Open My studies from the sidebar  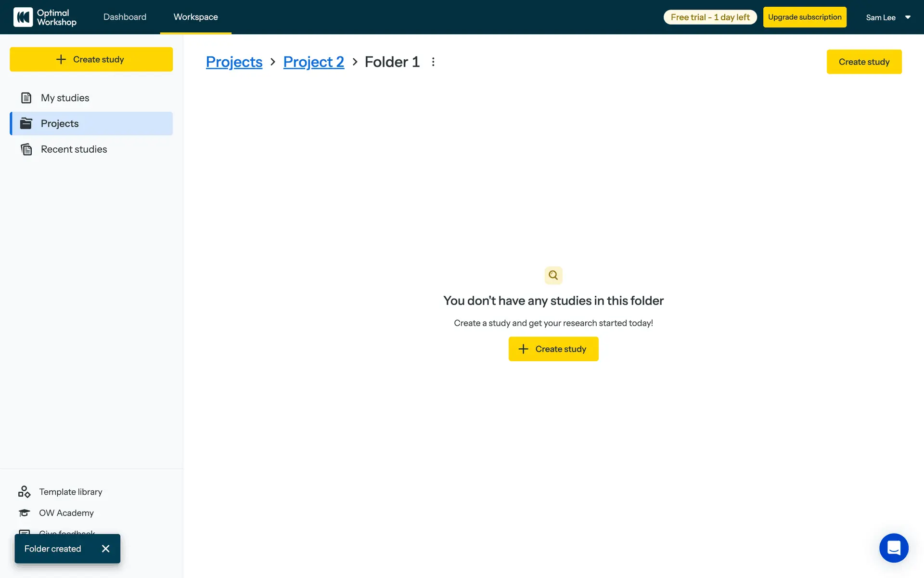(65, 98)
